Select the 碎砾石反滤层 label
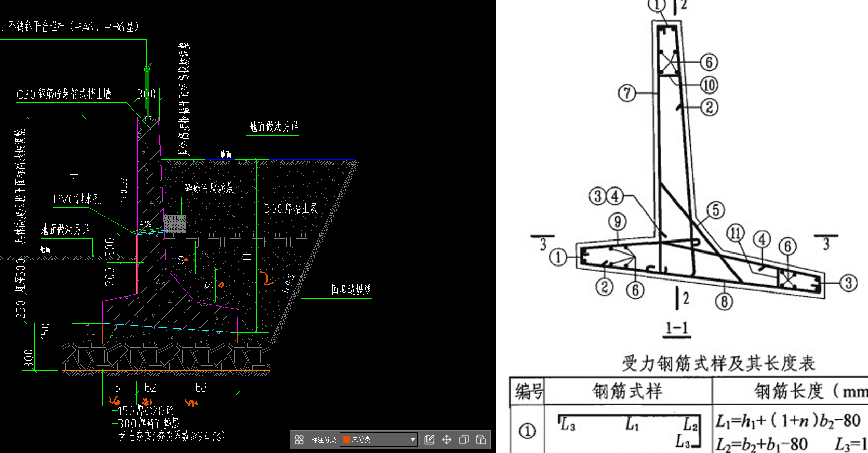Image resolution: width=868 pixels, height=453 pixels. coord(209,188)
